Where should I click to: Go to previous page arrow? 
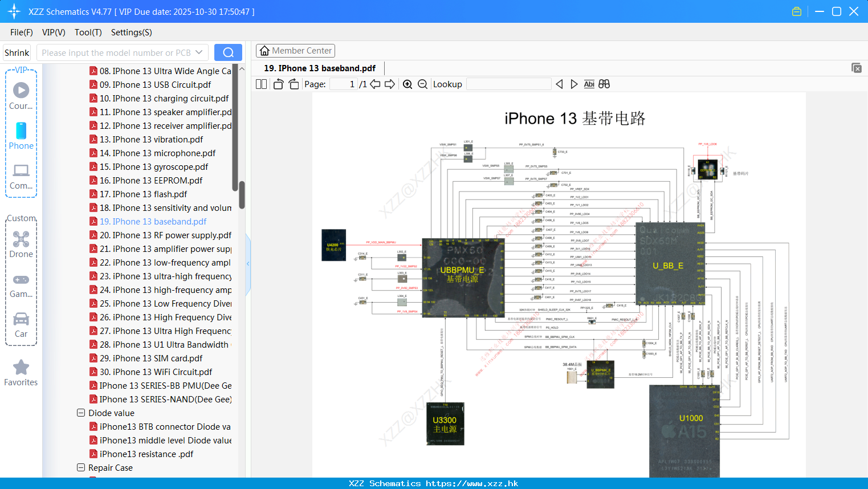tap(375, 84)
